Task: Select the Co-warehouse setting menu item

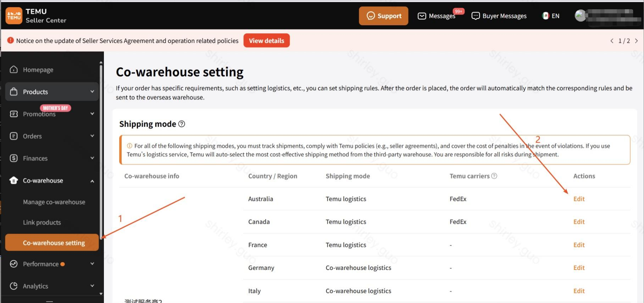Action: [x=52, y=243]
